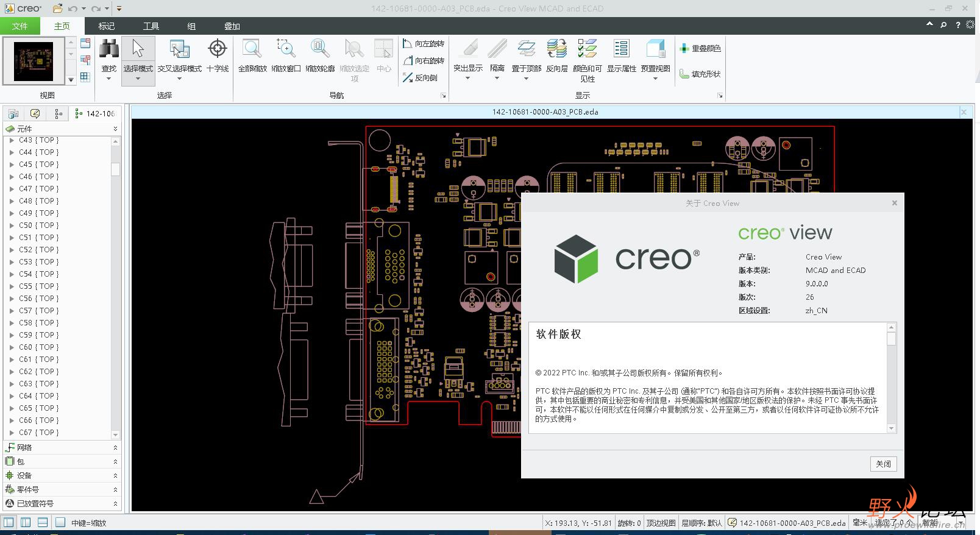Select vertical split layout in the status bar
The image size is (980, 535).
click(x=26, y=522)
